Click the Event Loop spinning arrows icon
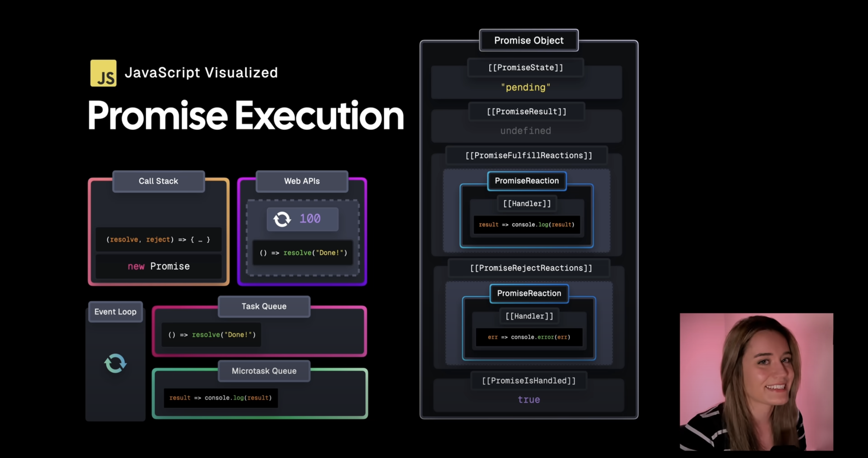The image size is (868, 458). coord(115,363)
